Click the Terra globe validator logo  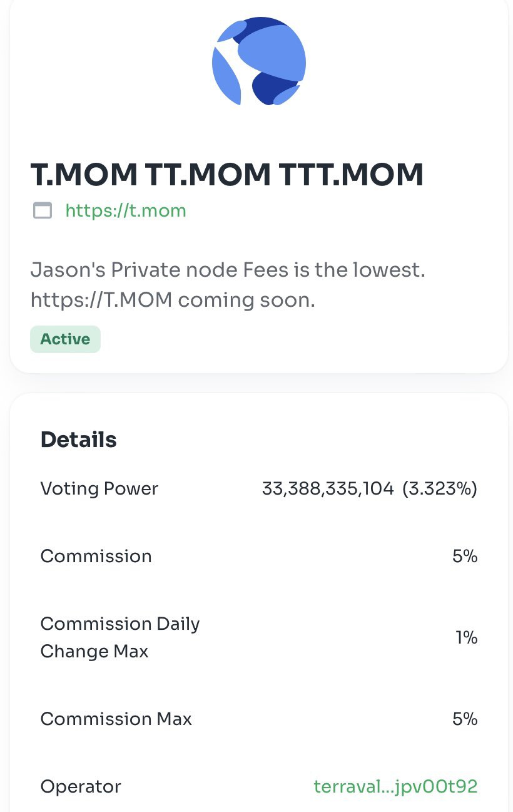(259, 61)
